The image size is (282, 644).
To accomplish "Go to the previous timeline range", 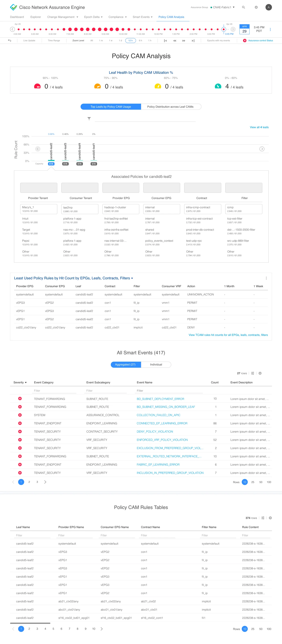I will pyautogui.click(x=12, y=29).
